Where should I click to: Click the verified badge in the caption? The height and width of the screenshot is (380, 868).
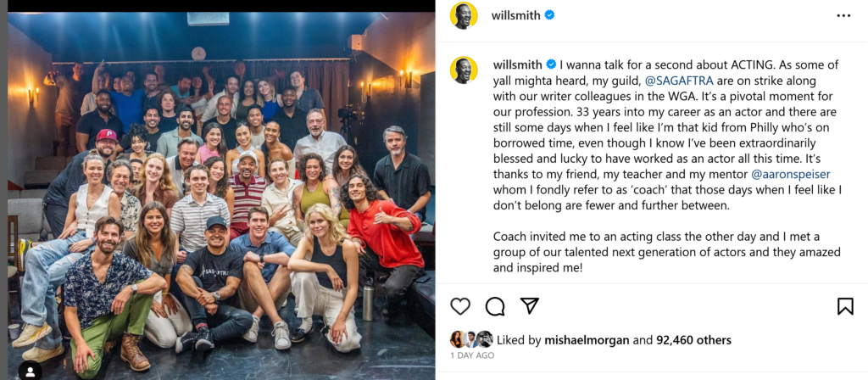[x=551, y=65]
